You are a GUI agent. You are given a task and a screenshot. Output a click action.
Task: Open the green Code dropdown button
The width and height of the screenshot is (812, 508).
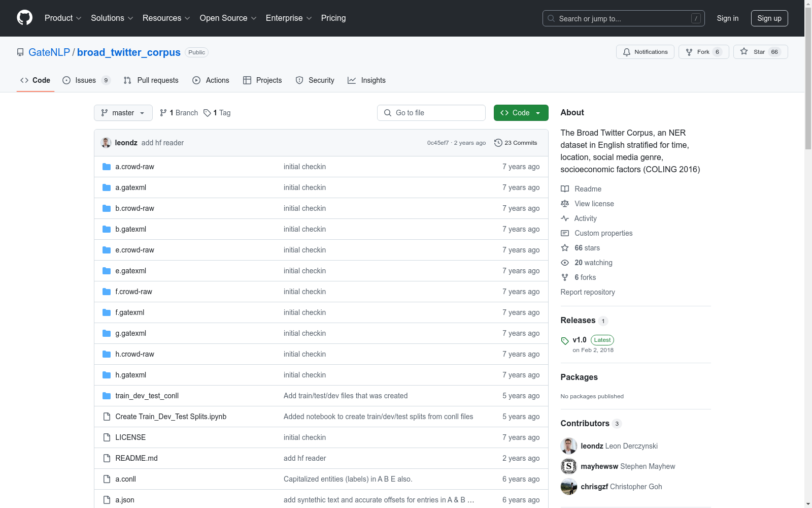point(521,113)
